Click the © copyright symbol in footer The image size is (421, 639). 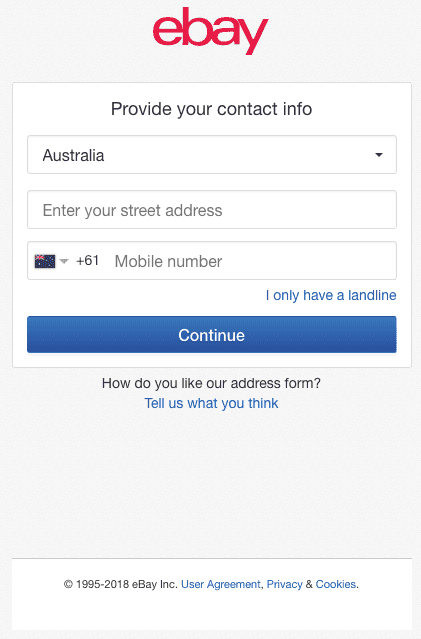pyautogui.click(x=68, y=584)
